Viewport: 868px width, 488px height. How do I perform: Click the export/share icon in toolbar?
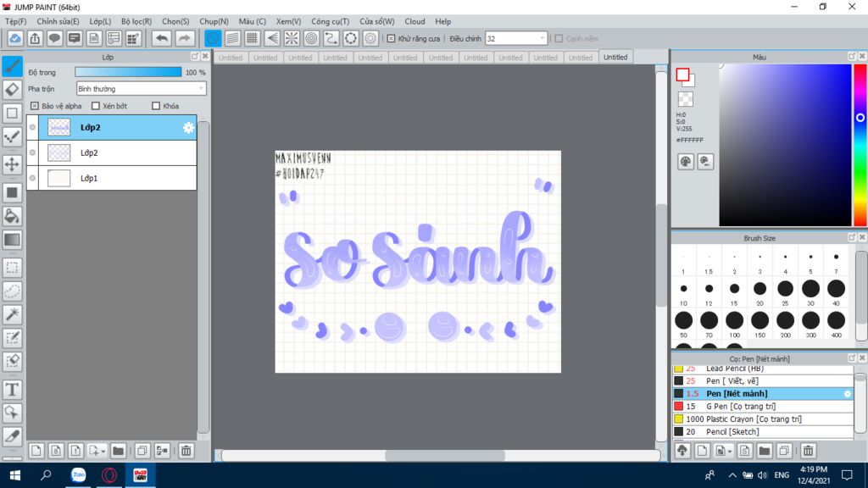point(35,38)
